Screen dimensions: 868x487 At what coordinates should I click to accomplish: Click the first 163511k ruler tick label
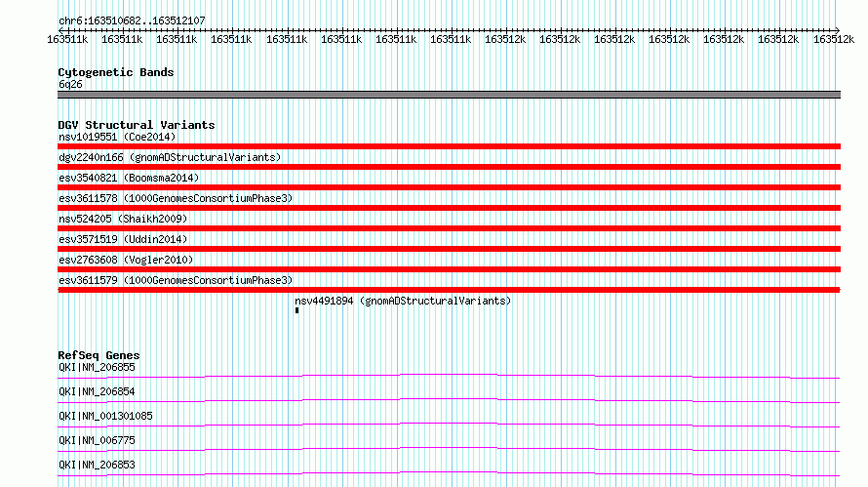pyautogui.click(x=67, y=39)
